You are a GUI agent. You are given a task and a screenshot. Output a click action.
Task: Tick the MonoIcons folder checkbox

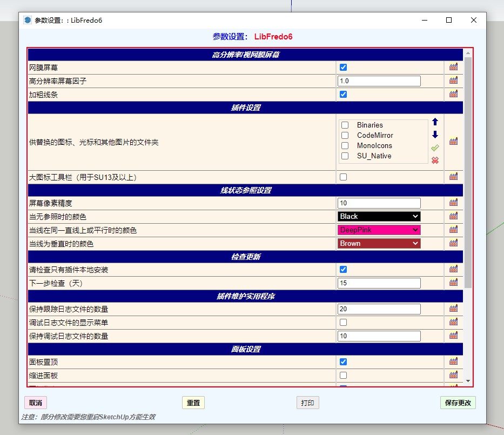(x=345, y=146)
